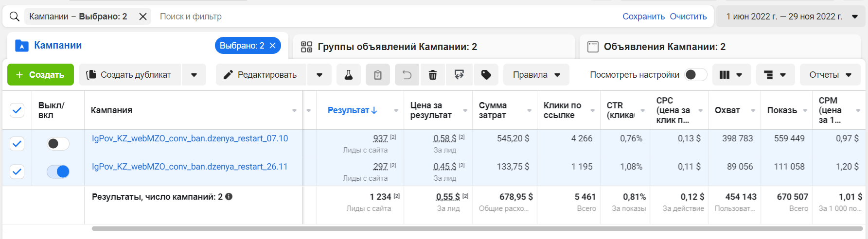868x239 pixels.
Task: Toggle the select-all header checkbox
Action: point(17,110)
